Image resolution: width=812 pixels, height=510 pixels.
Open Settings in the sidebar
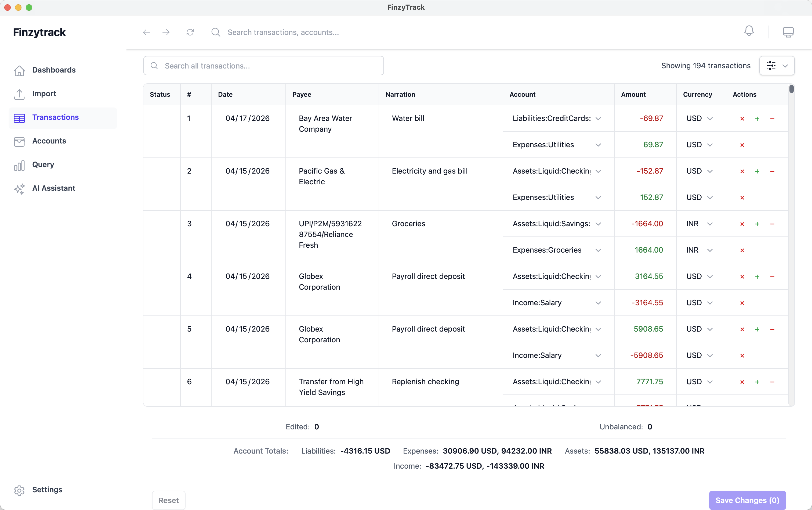click(63, 490)
